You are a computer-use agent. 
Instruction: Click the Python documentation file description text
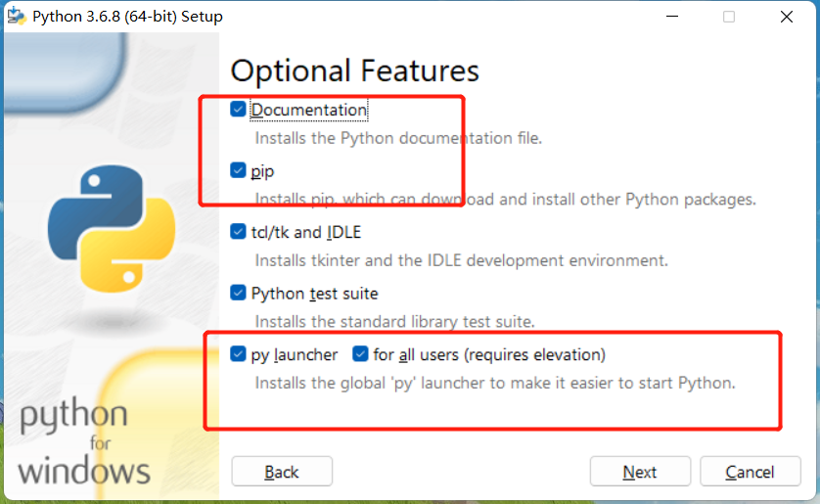[398, 138]
